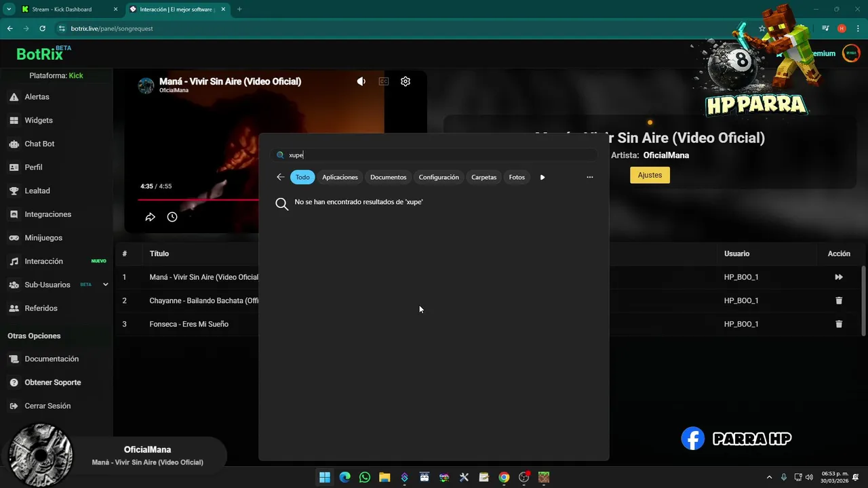Click the Maná video title link

tap(230, 81)
